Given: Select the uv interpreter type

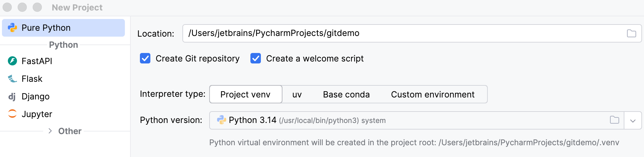Looking at the screenshot, I should click(x=297, y=94).
